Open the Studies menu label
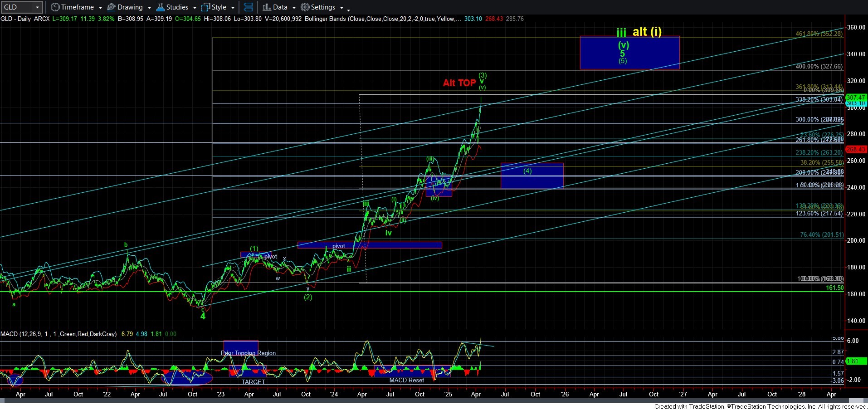 coord(177,7)
